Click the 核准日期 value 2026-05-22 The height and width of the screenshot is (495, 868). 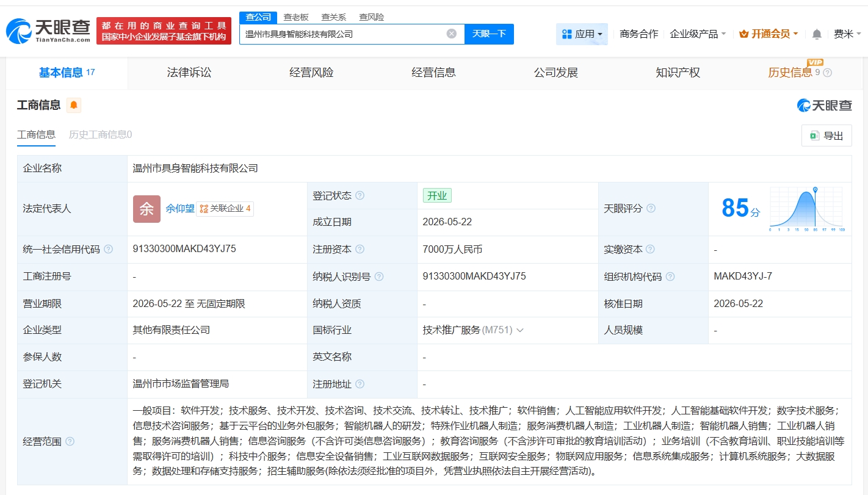[739, 303]
